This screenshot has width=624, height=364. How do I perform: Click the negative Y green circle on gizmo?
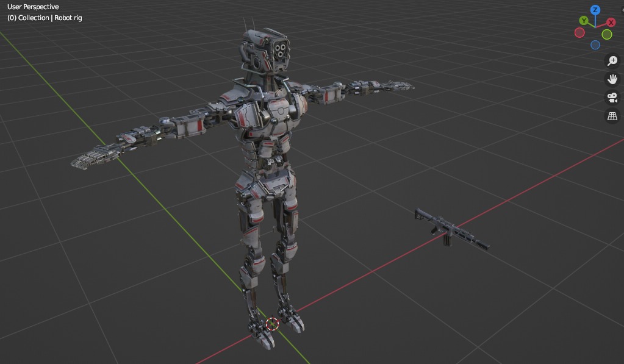607,35
